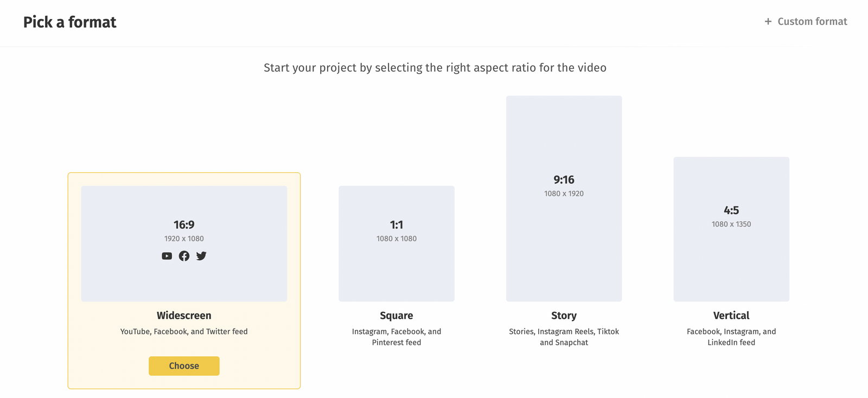
Task: Click the Facebook icon in Widescreen preview
Action: [x=184, y=256]
